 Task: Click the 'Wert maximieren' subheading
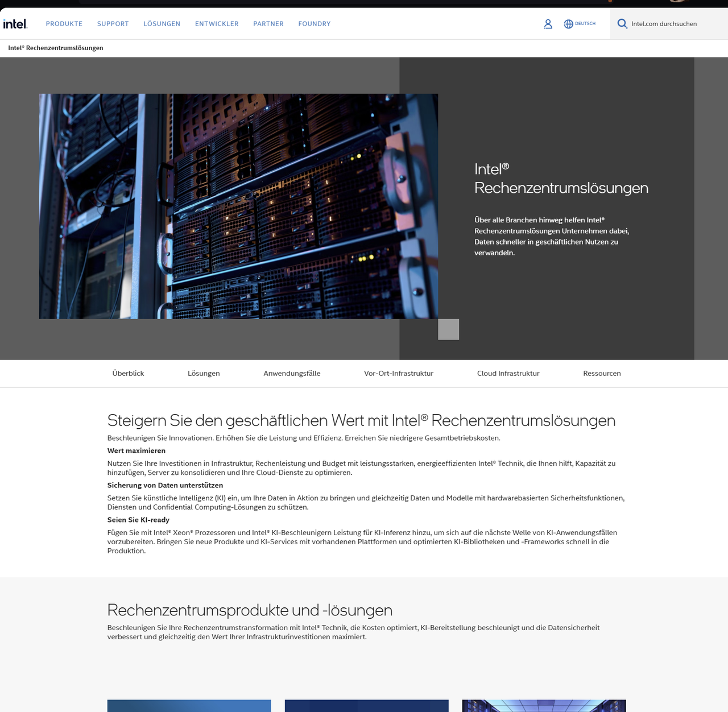tap(136, 451)
